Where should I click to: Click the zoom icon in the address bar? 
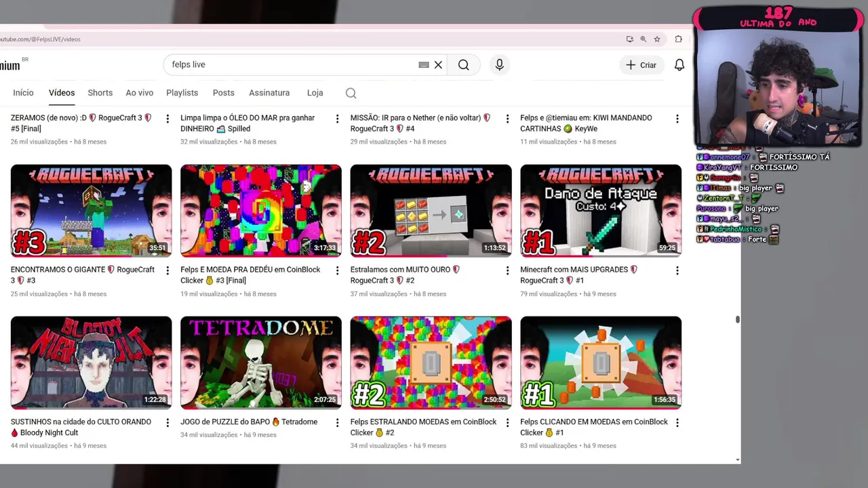pos(643,39)
